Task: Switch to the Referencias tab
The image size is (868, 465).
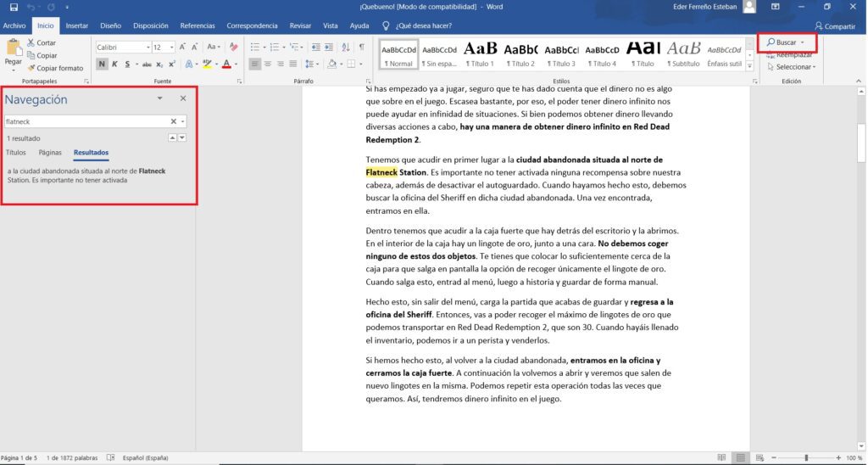Action: pos(198,25)
